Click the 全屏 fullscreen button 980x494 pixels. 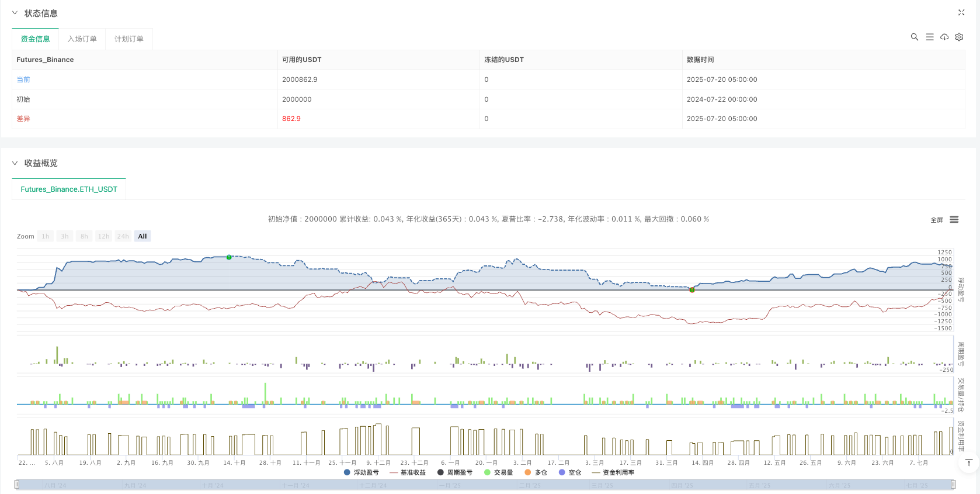click(936, 220)
